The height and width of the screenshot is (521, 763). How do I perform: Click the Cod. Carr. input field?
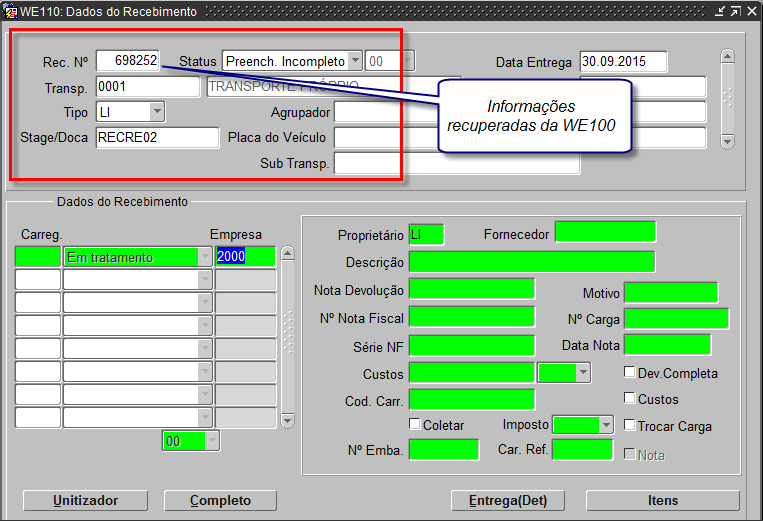[472, 400]
